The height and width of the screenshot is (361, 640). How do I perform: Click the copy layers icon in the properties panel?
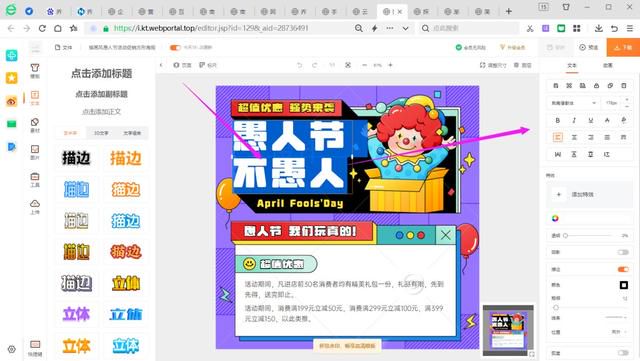tap(610, 85)
